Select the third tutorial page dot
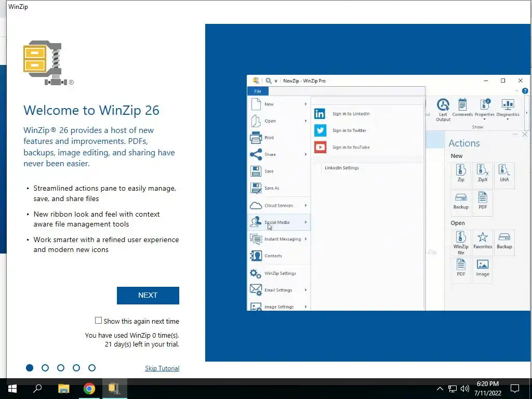532x399 pixels. tap(61, 368)
